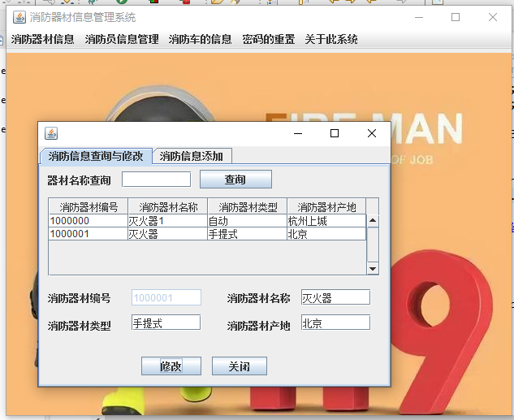Select table cell 1000001
The width and height of the screenshot is (514, 420).
(89, 234)
